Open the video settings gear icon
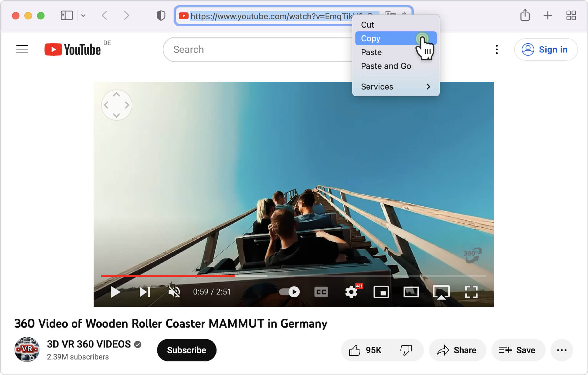This screenshot has width=588, height=375. (x=351, y=292)
